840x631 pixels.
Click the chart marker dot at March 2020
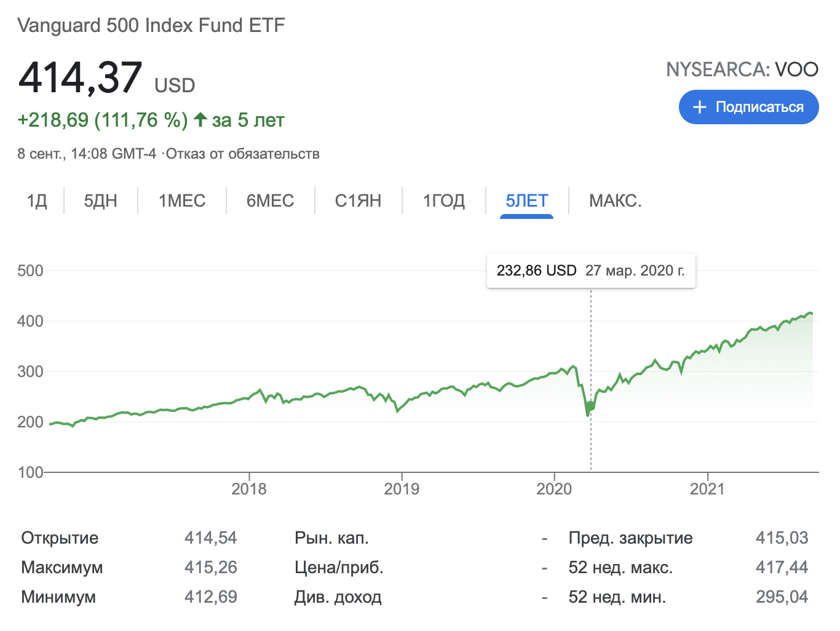tap(591, 406)
